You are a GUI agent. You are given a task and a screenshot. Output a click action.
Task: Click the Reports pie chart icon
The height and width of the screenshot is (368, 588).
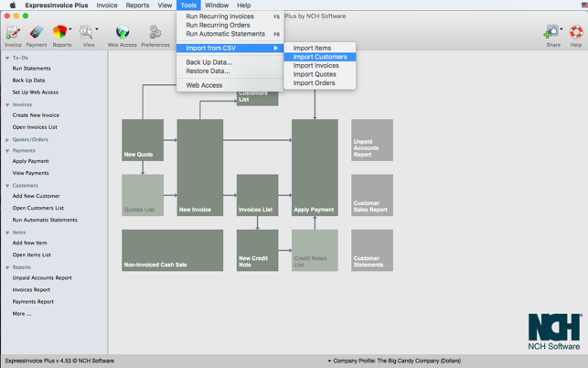point(60,35)
